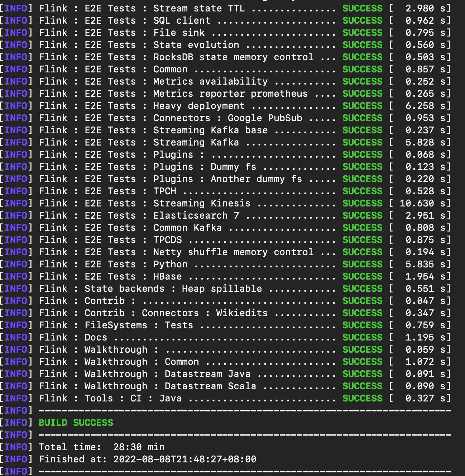This screenshot has height=476, width=465.
Task: Click the Connectors : Google PubSub entry
Action: tap(227, 118)
